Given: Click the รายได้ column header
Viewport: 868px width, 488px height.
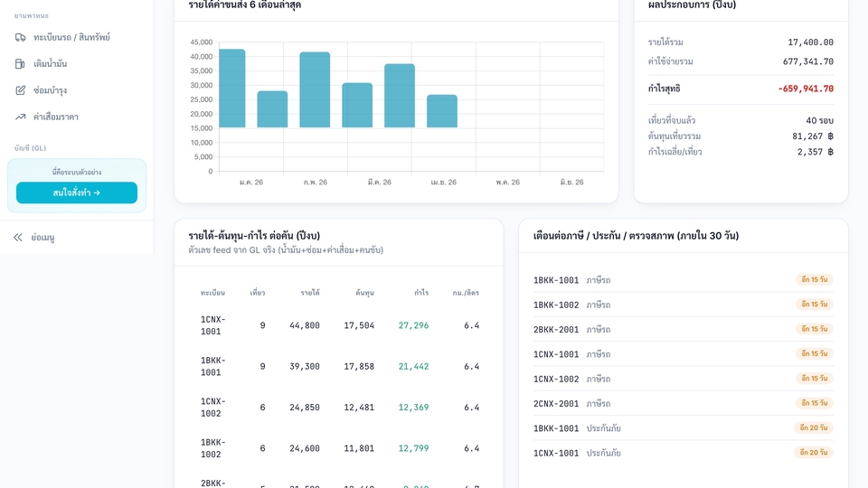Looking at the screenshot, I should [x=310, y=293].
